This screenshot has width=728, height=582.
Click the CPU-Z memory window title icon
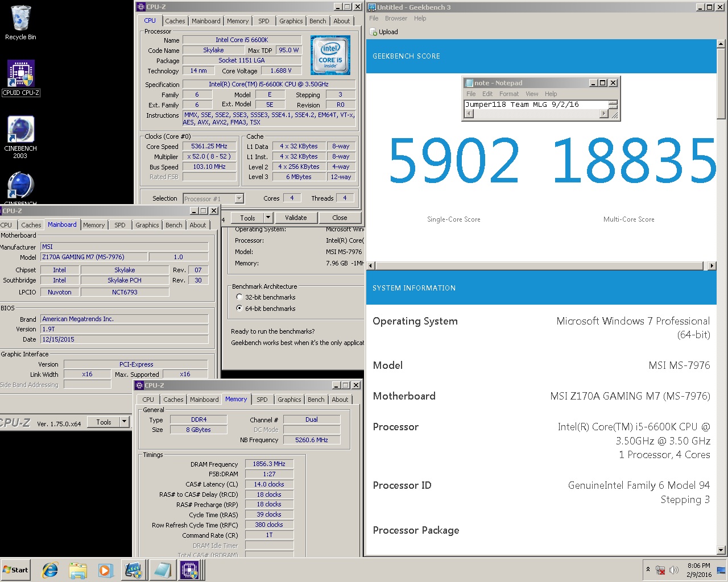[139, 385]
